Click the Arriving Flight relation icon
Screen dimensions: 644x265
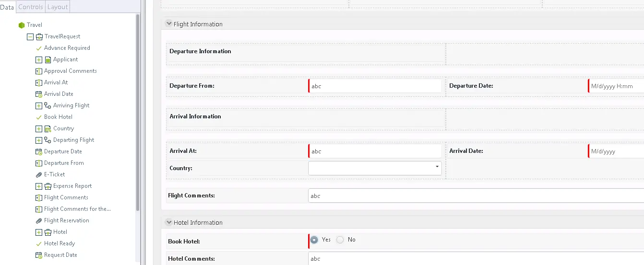coord(48,105)
